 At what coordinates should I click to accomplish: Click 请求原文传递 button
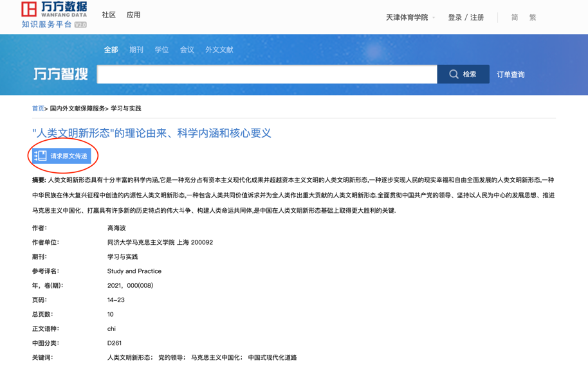pyautogui.click(x=62, y=156)
